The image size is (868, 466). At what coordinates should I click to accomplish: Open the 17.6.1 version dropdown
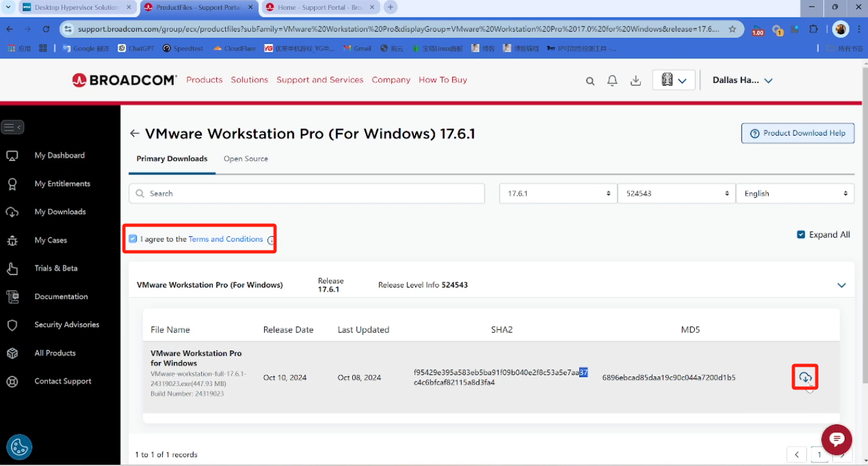557,193
